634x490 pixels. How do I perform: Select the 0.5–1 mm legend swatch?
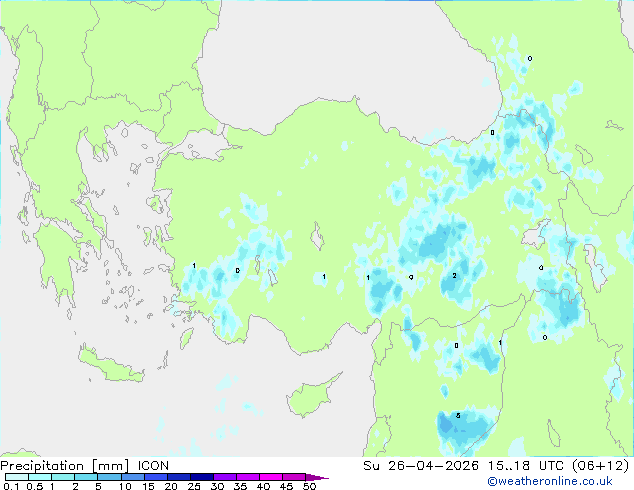(40, 477)
